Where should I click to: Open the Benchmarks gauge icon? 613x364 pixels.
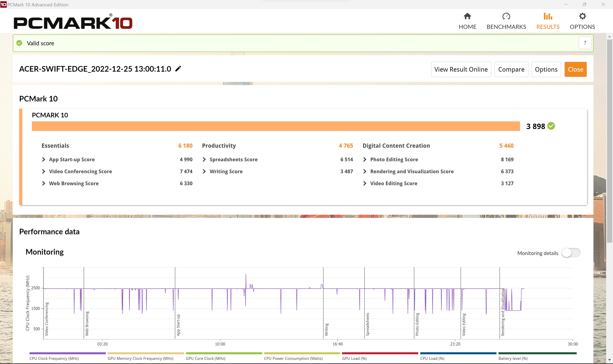tap(506, 16)
